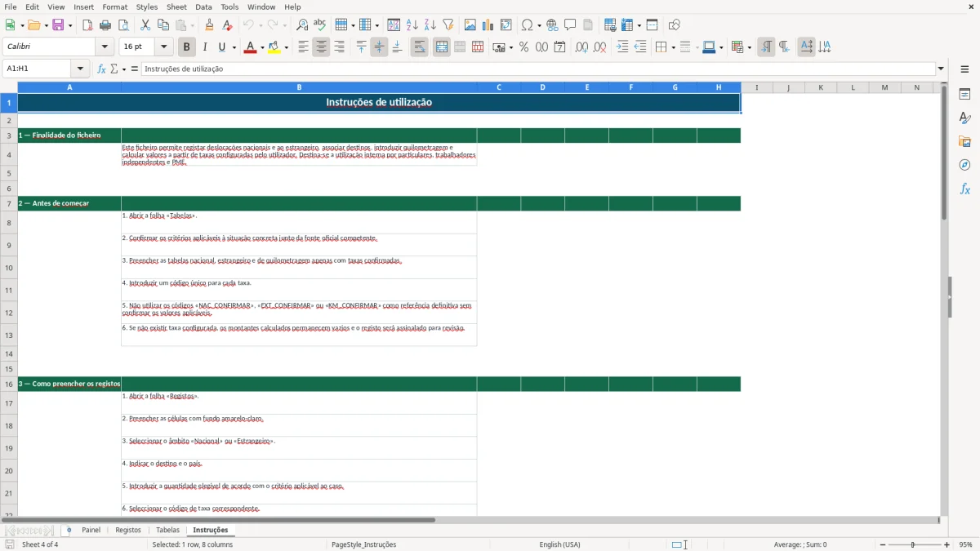Open the font name dropdown

point(104,47)
